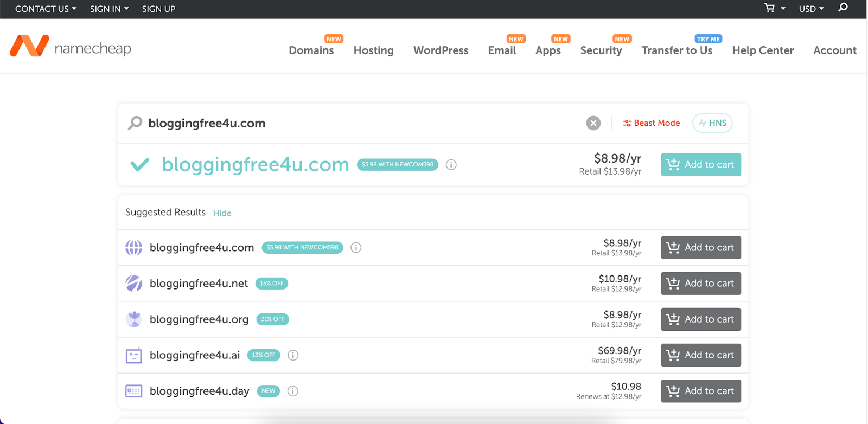Click the 31% OFF badge for bloggingfree4u.org
The height and width of the screenshot is (424, 868).
272,319
